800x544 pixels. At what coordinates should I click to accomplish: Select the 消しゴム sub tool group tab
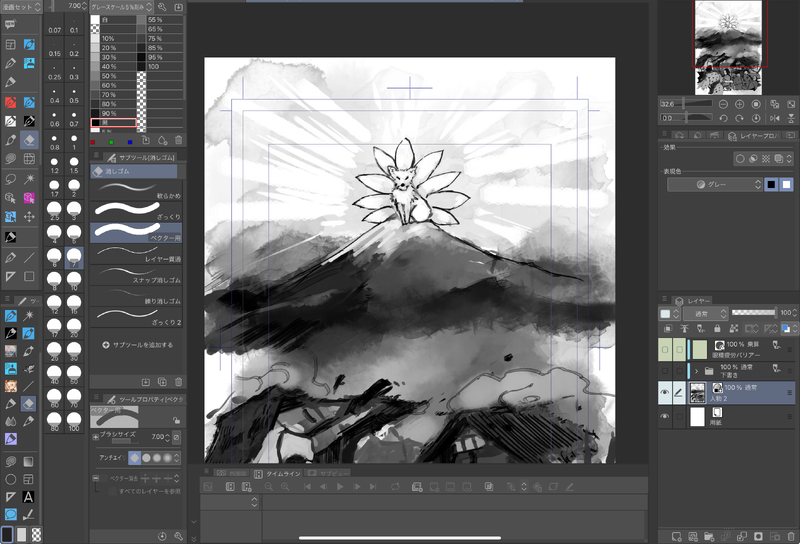(134, 171)
